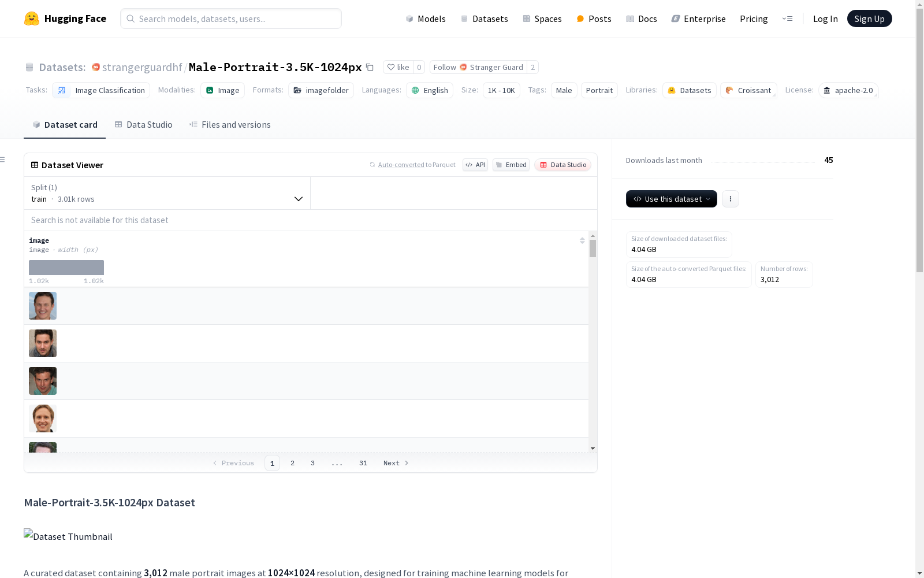924x578 pixels.
Task: Click the Log In link
Action: pyautogui.click(x=825, y=18)
